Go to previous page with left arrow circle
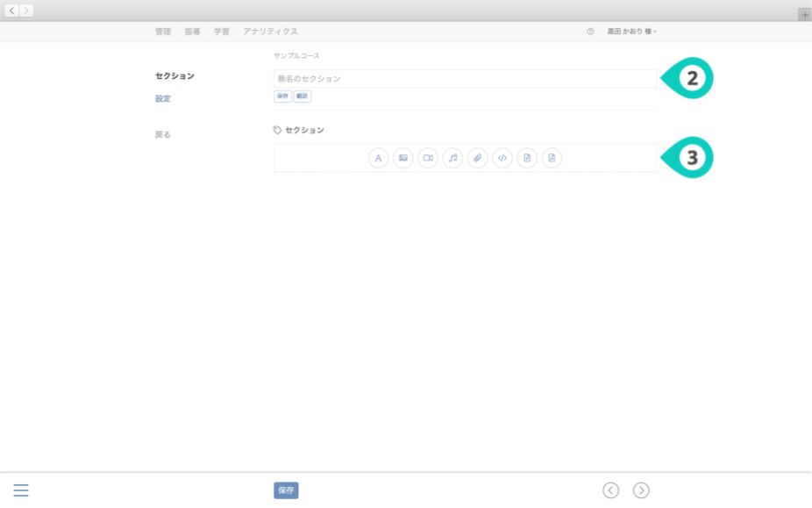The image size is (812, 508). [611, 490]
